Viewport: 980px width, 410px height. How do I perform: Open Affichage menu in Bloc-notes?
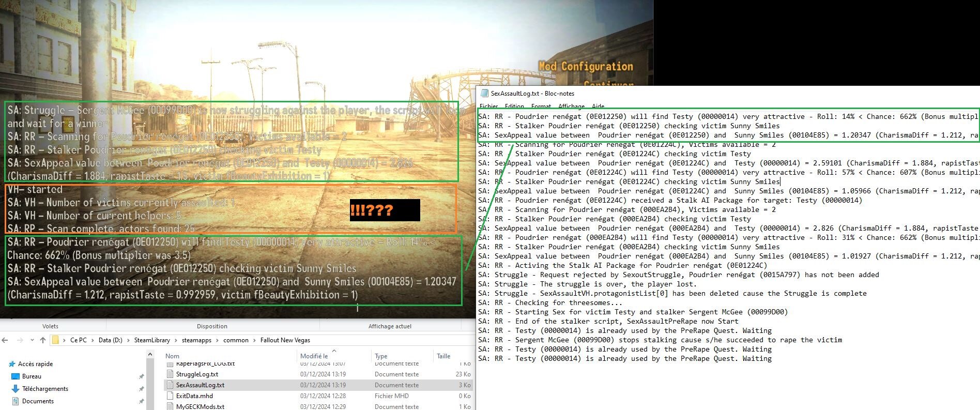571,106
